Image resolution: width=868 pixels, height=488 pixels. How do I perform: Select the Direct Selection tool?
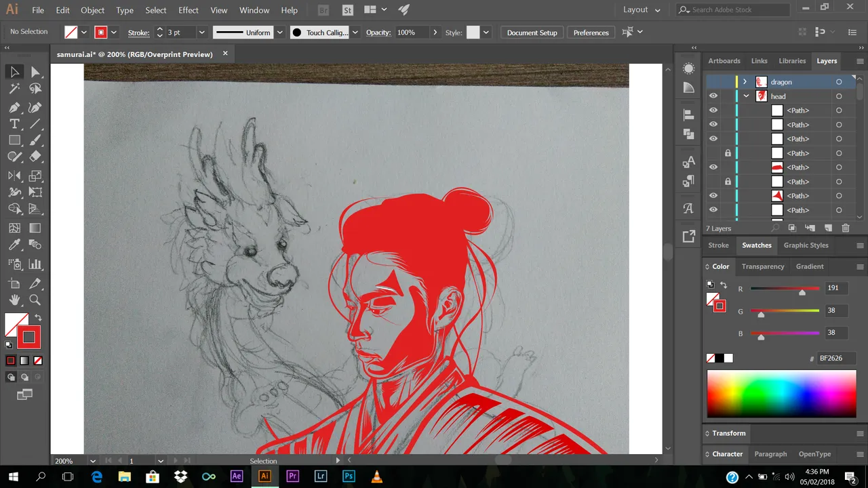[35, 72]
